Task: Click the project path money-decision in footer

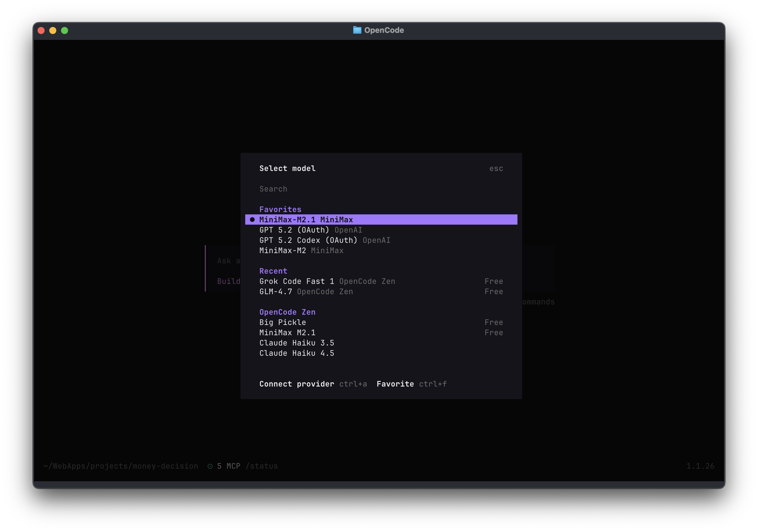Action: coord(121,466)
